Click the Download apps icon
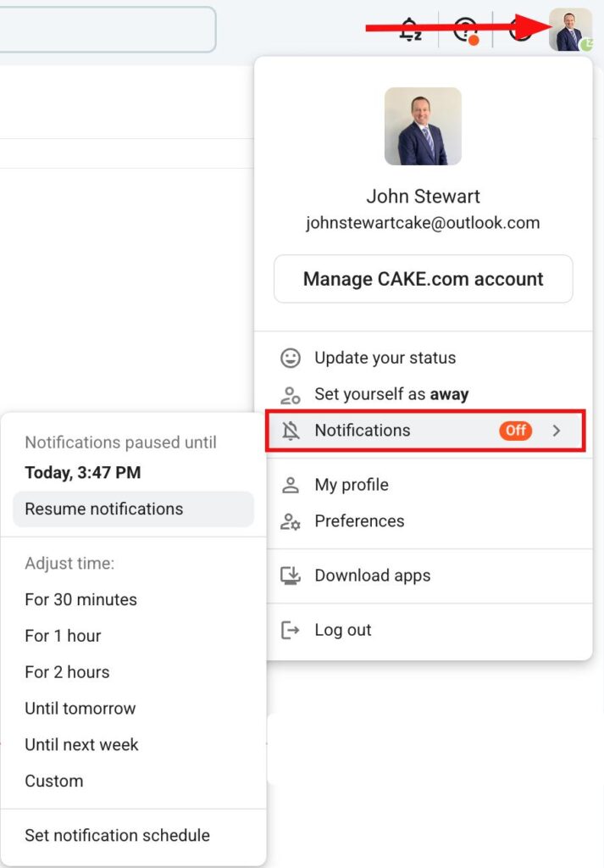The height and width of the screenshot is (868, 604). tap(291, 576)
